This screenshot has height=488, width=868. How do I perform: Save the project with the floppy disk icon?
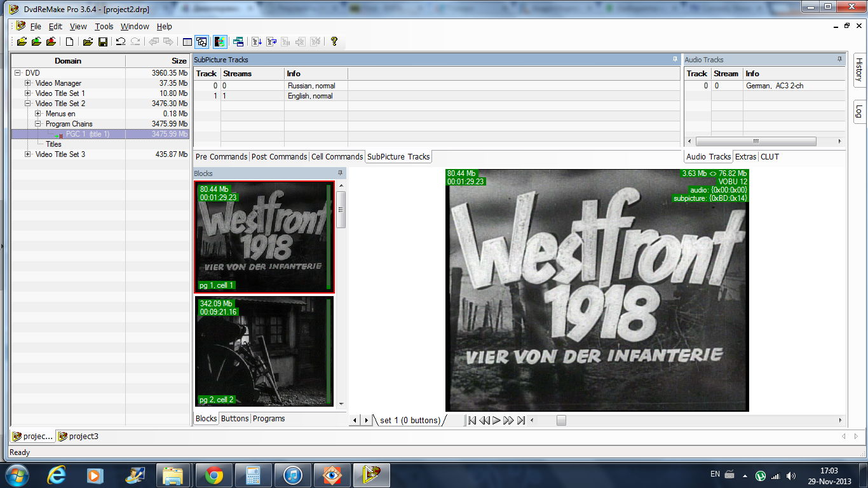[102, 42]
